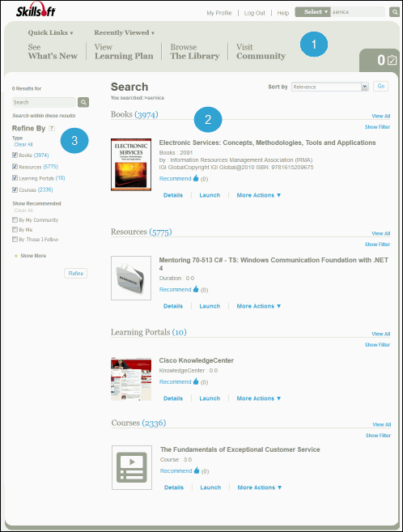Open the learning plan counter checklist icon
This screenshot has height=532, width=403.
[392, 60]
